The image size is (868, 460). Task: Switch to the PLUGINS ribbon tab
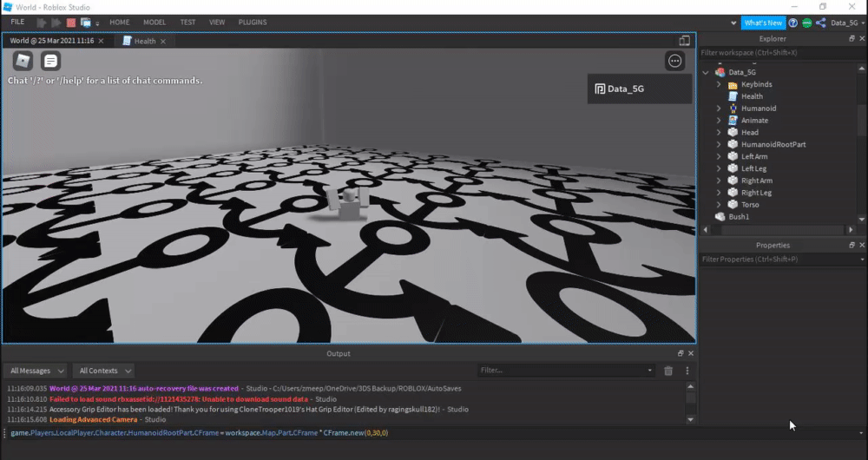pos(253,23)
